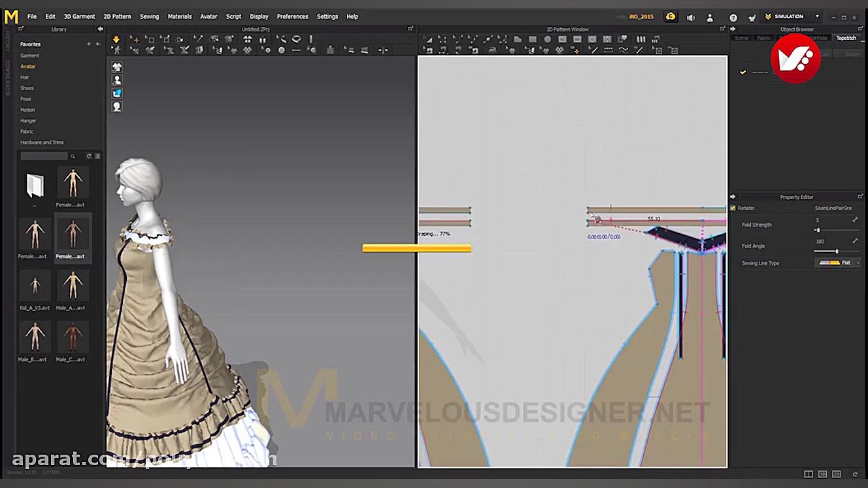Open the Preferences menu

[292, 16]
